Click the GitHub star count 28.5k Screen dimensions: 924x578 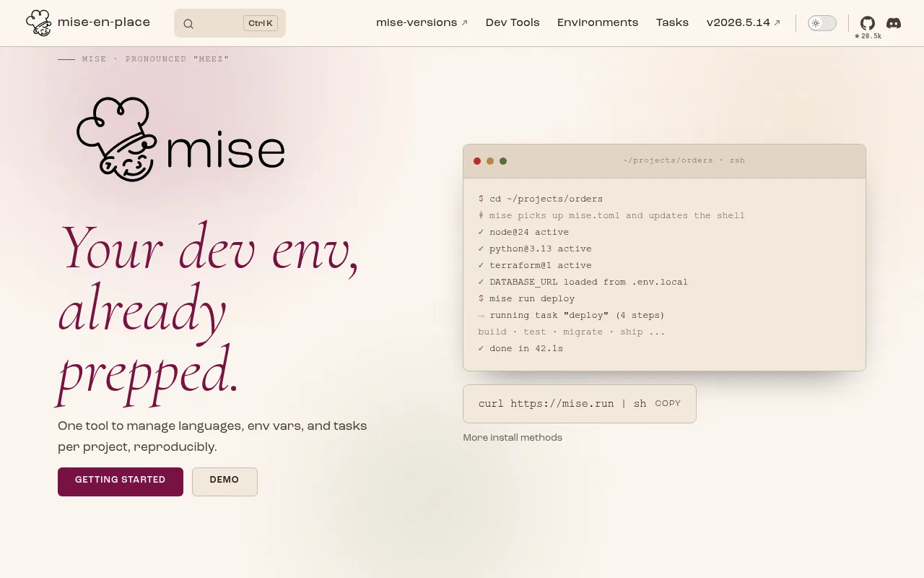[x=868, y=36]
